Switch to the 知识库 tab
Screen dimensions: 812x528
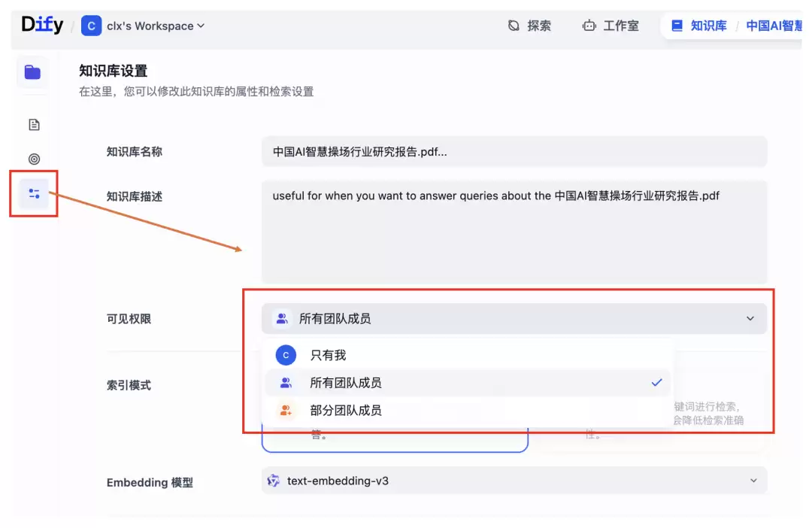(x=699, y=26)
